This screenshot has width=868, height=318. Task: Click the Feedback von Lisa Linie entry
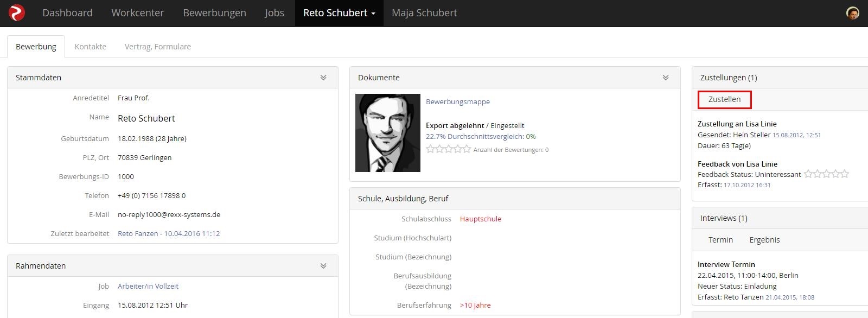tap(737, 164)
